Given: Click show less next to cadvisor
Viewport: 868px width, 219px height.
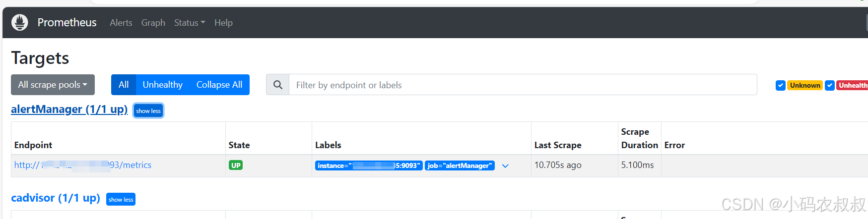Looking at the screenshot, I should pyautogui.click(x=121, y=199).
